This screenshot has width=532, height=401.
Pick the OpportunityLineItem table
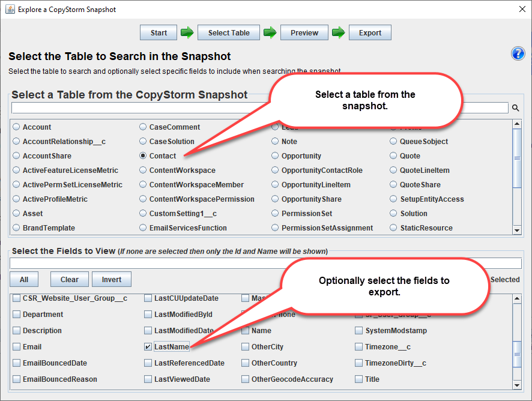(275, 184)
